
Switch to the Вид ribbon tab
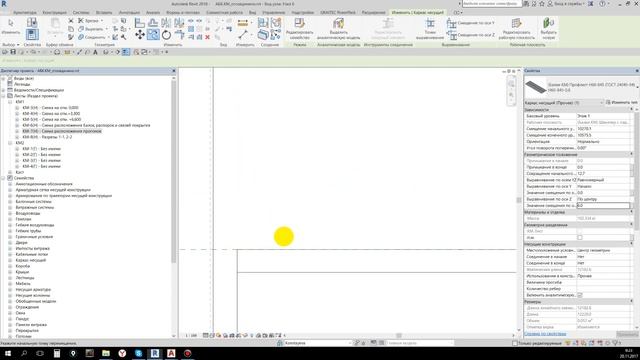point(252,13)
